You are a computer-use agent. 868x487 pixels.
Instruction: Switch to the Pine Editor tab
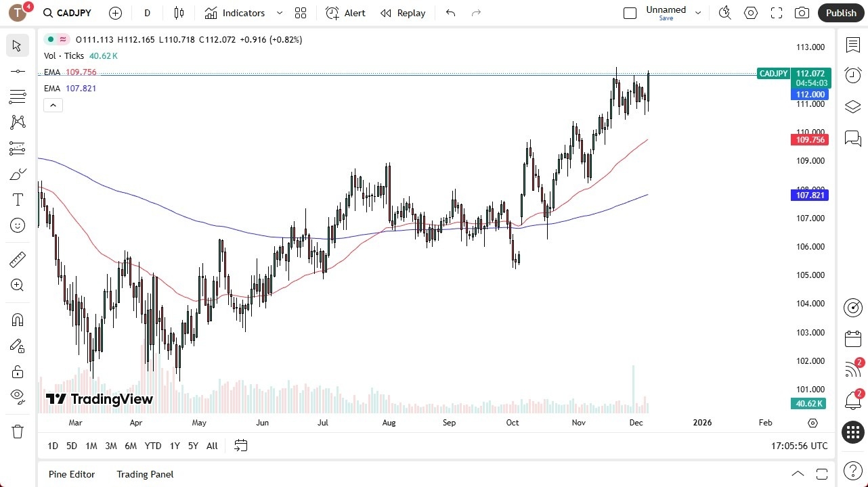click(72, 474)
